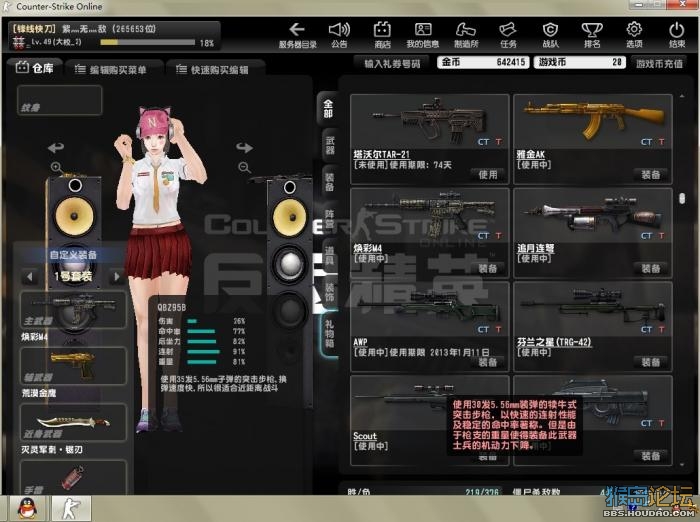Viewport: 700px width, 522px height.
Task: Open QQ penguin in the taskbar
Action: pyautogui.click(x=27, y=508)
